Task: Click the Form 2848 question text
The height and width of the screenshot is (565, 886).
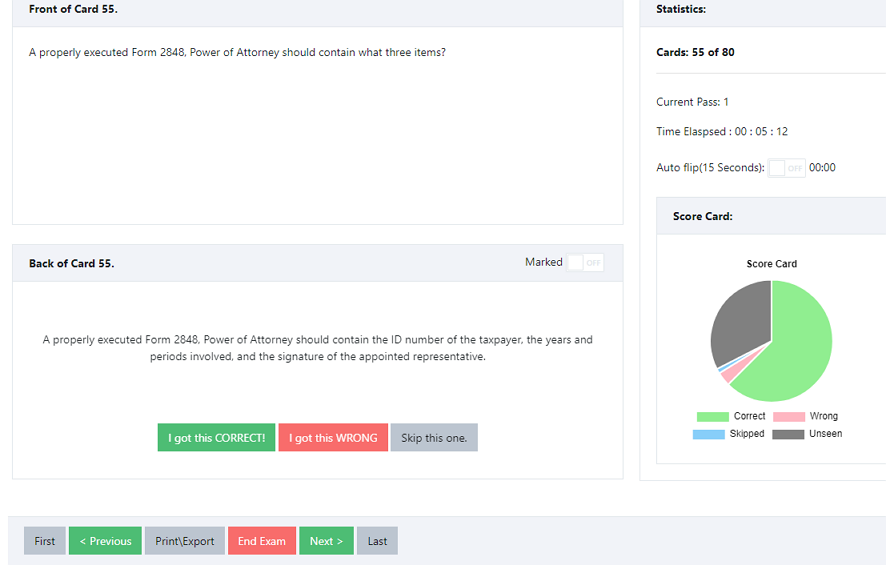Action: point(237,53)
